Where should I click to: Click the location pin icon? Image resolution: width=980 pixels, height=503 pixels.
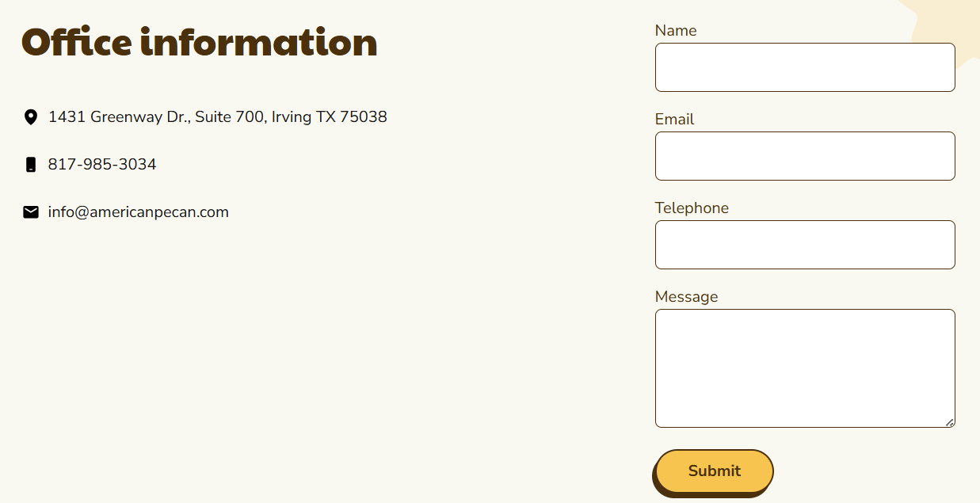[x=31, y=117]
